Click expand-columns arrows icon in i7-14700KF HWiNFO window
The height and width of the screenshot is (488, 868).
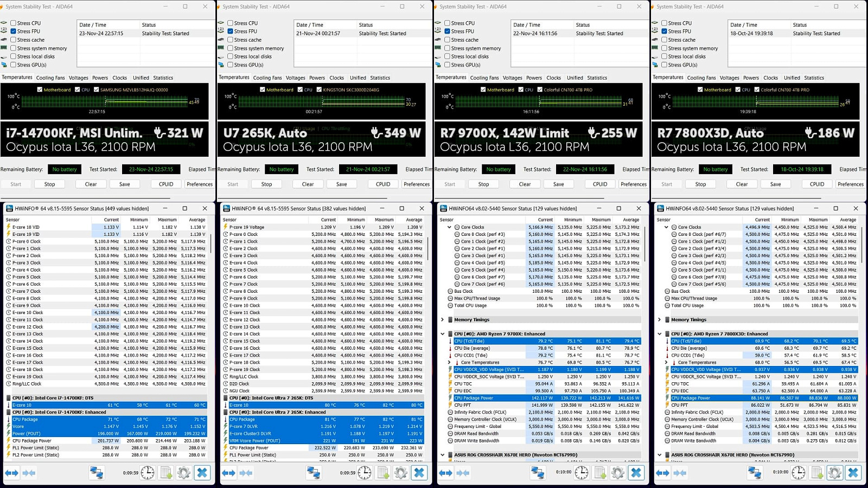(x=11, y=473)
